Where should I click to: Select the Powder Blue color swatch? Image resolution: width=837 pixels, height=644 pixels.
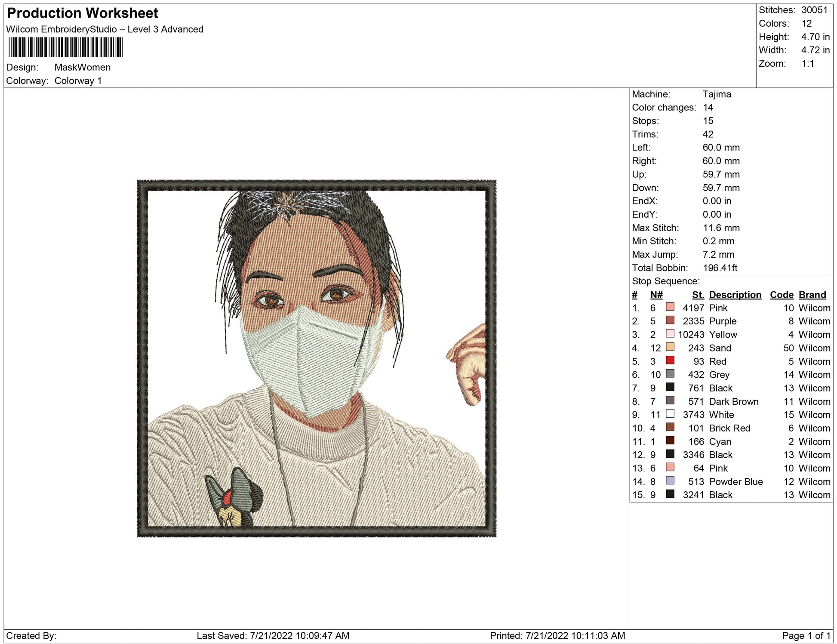tap(670, 481)
